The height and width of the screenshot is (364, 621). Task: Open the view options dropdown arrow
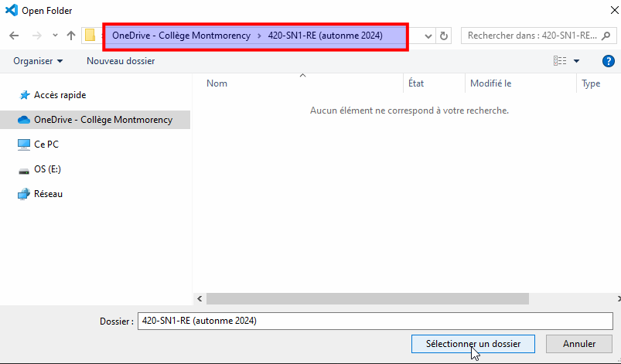click(577, 61)
